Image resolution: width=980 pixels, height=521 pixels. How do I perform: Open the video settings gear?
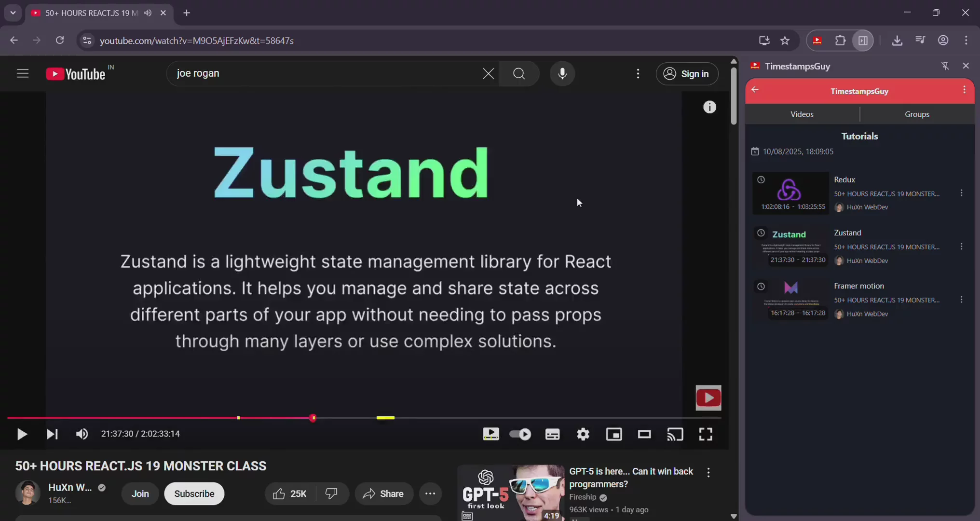click(583, 434)
